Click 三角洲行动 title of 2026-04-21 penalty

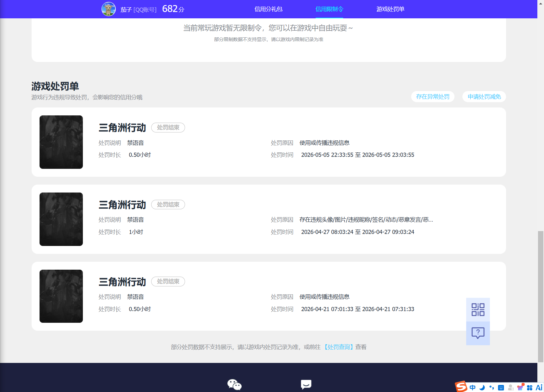(122, 282)
